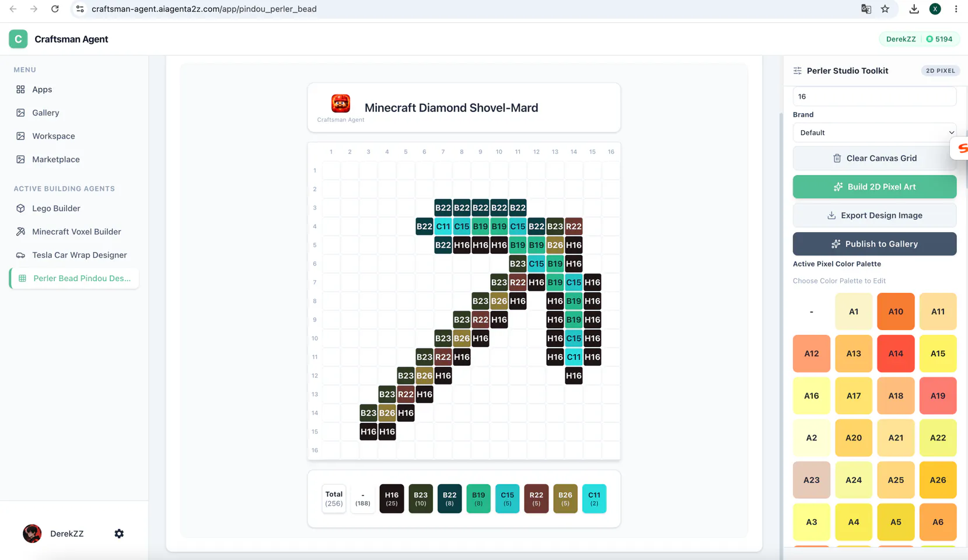Click the B23 (10) legend swatch
Image resolution: width=968 pixels, height=560 pixels.
(421, 499)
